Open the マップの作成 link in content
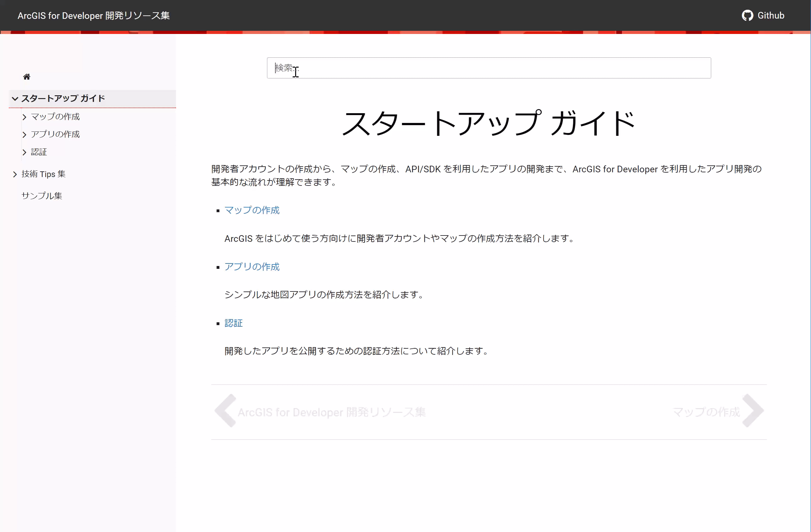Screen dimensions: 811x532 coord(252,210)
